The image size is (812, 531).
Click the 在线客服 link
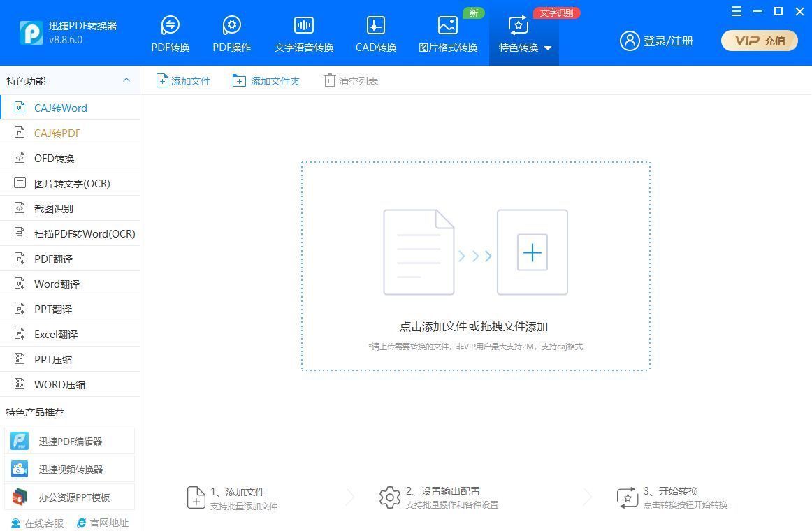[37, 523]
